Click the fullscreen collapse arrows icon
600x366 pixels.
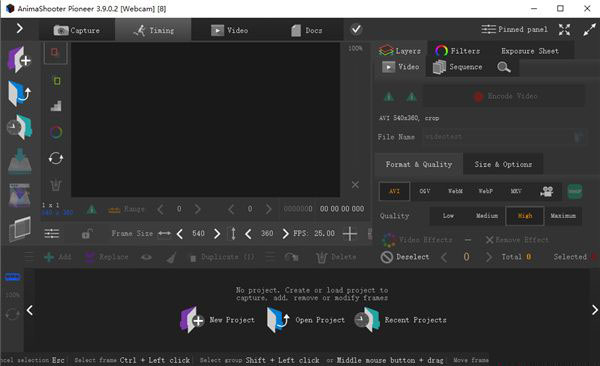(x=564, y=29)
